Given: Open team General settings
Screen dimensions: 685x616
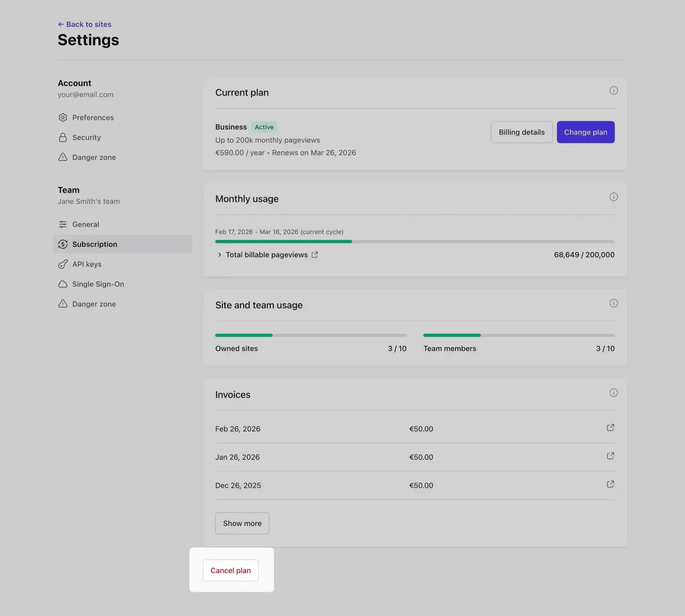Looking at the screenshot, I should pyautogui.click(x=86, y=224).
